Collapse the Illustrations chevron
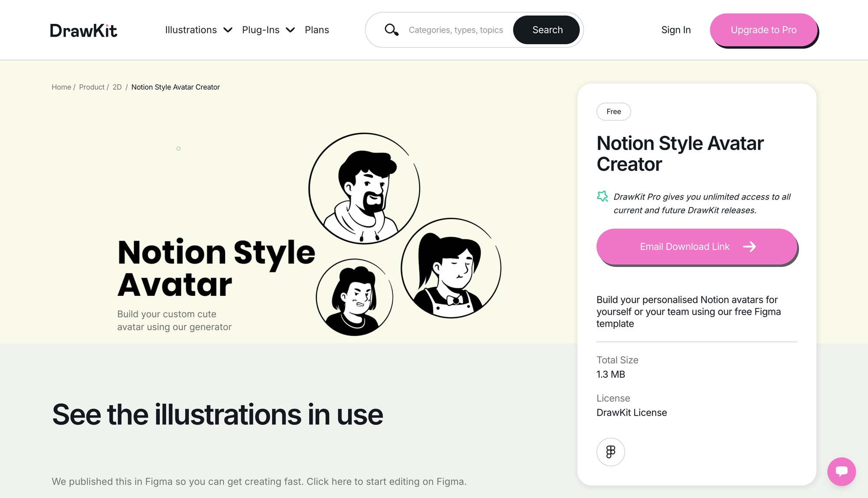Viewport: 868px width, 498px height. (x=228, y=30)
